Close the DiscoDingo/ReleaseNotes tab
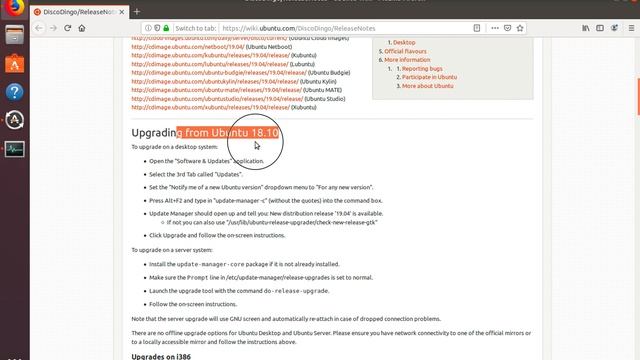This screenshot has width=640, height=360. pos(122,12)
